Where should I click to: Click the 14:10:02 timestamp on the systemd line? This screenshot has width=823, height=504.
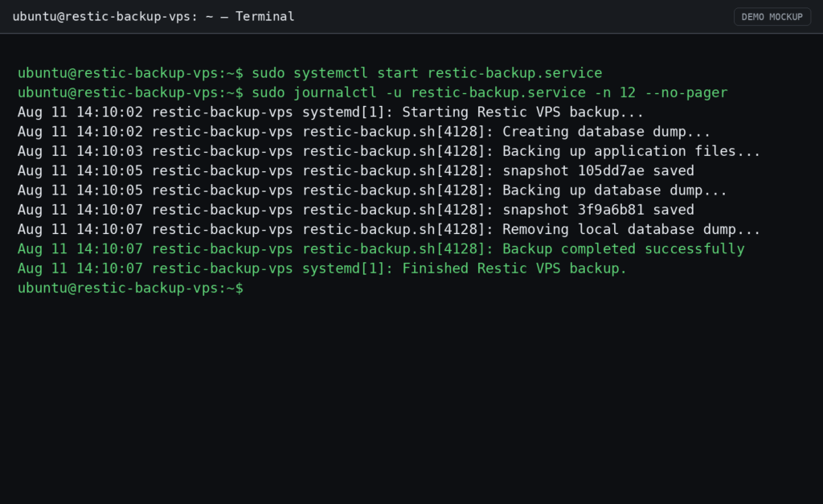(x=109, y=112)
